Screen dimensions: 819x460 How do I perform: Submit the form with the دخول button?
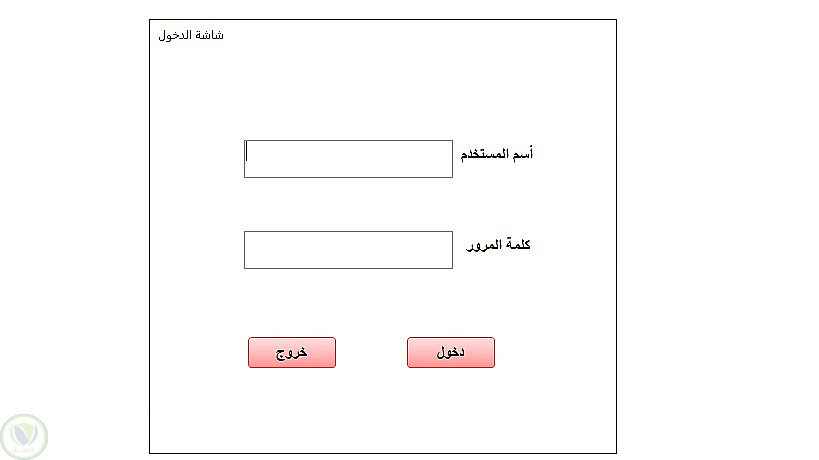[450, 353]
